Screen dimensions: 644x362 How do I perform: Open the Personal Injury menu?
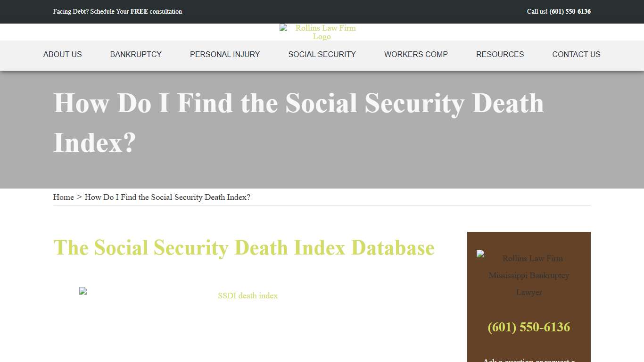[x=225, y=54]
